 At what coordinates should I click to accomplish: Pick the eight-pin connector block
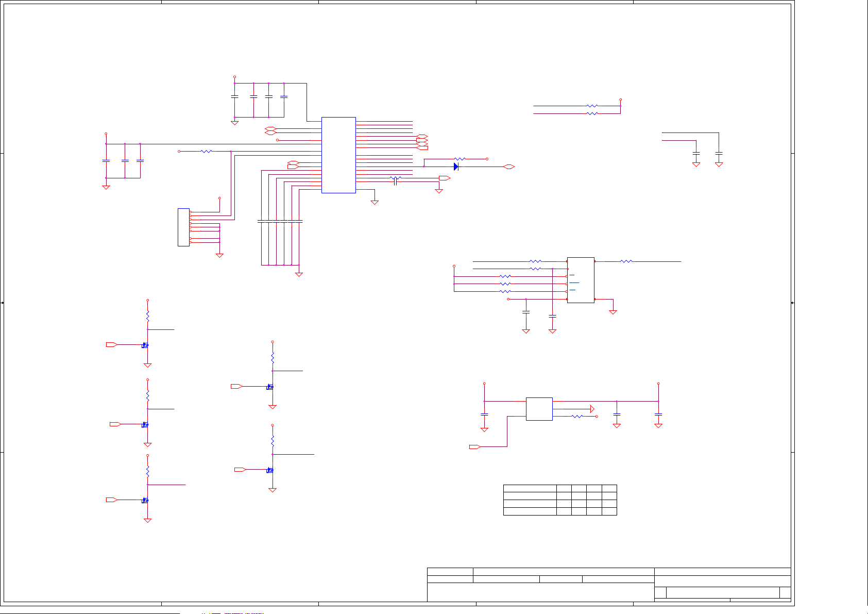(183, 227)
